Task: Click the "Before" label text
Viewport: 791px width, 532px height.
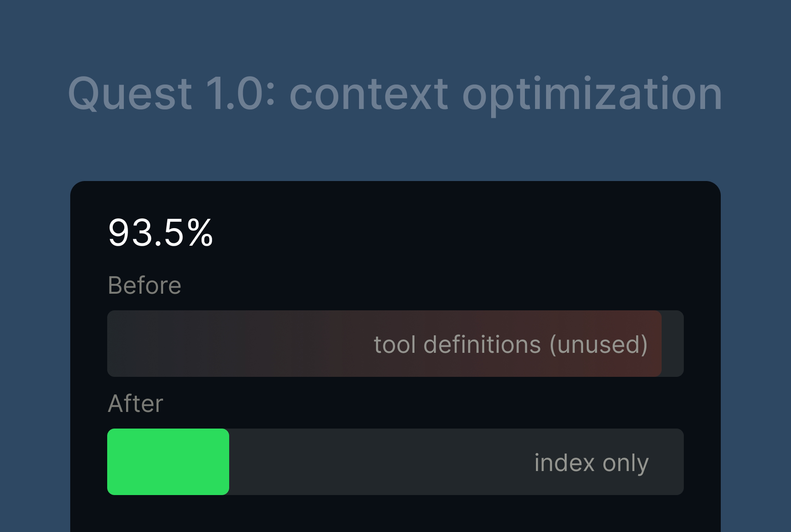Action: (144, 285)
